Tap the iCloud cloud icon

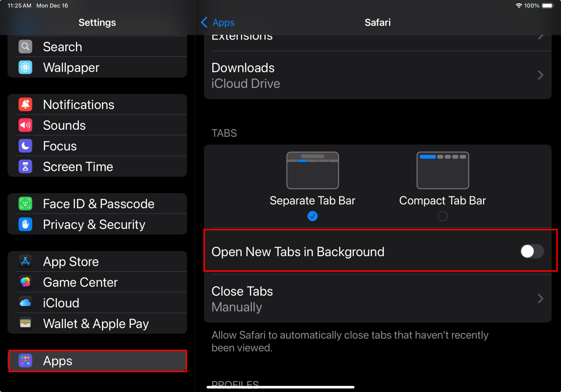(x=25, y=303)
